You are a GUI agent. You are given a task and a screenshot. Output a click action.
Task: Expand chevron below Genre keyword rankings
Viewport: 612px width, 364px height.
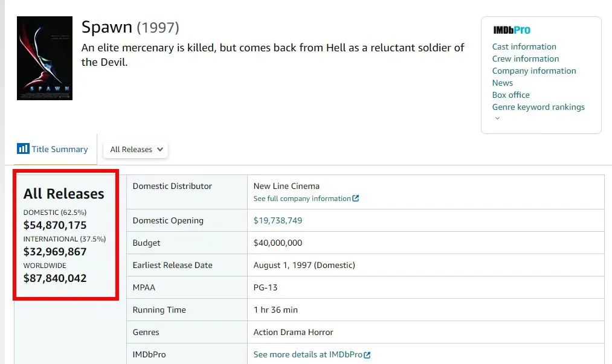pyautogui.click(x=497, y=119)
